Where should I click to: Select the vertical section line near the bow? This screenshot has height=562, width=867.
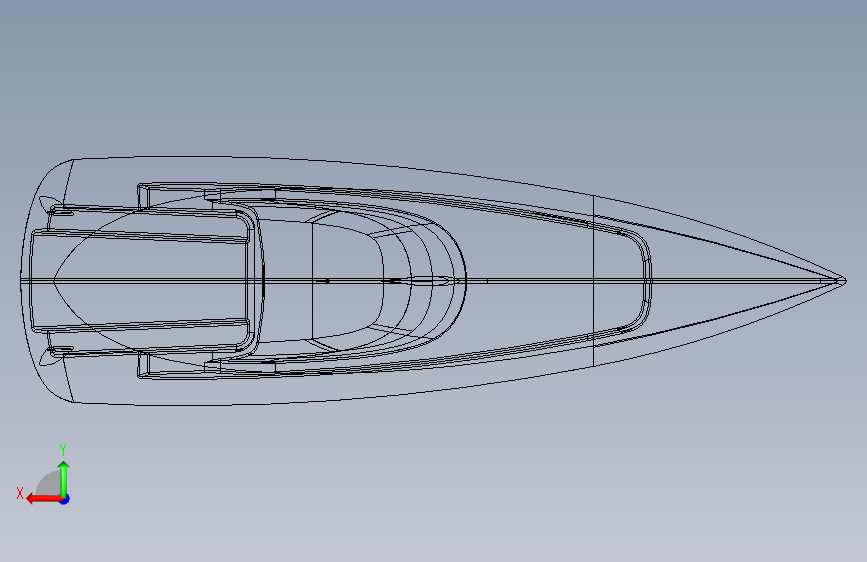593,280
